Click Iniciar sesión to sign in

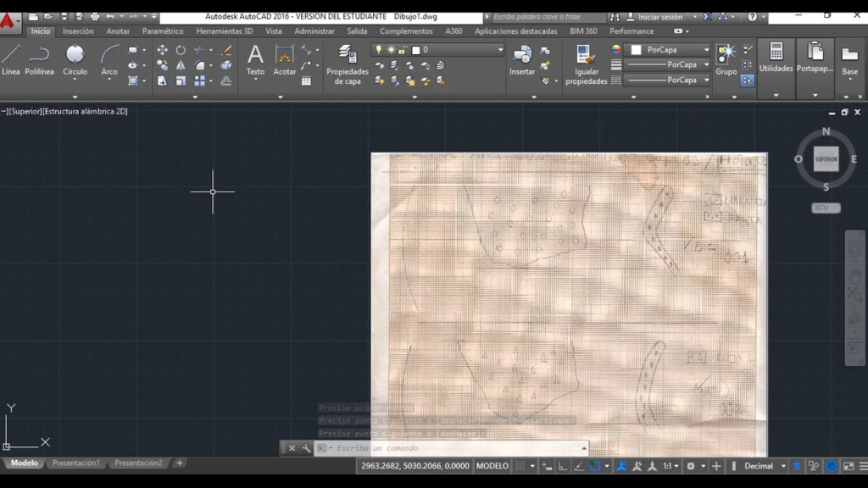(659, 17)
